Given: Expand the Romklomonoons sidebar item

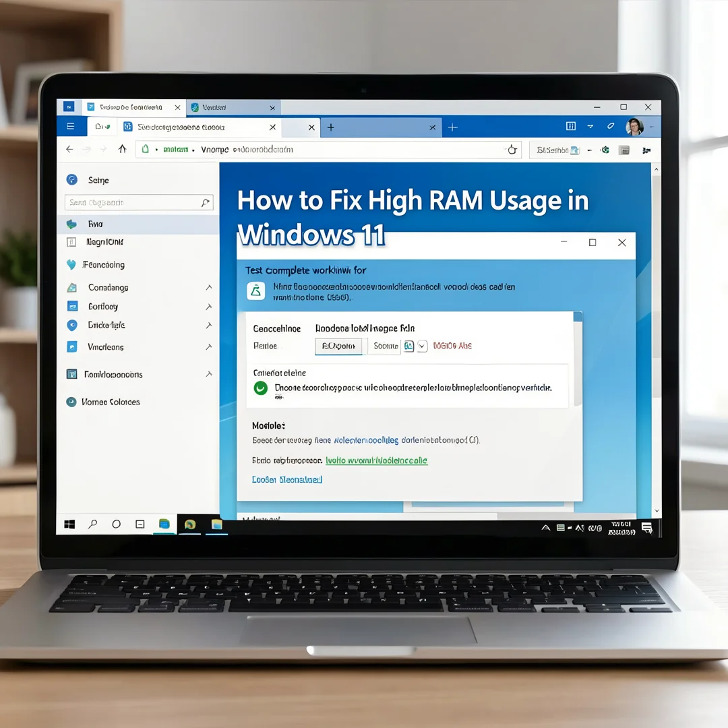Looking at the screenshot, I should point(209,373).
